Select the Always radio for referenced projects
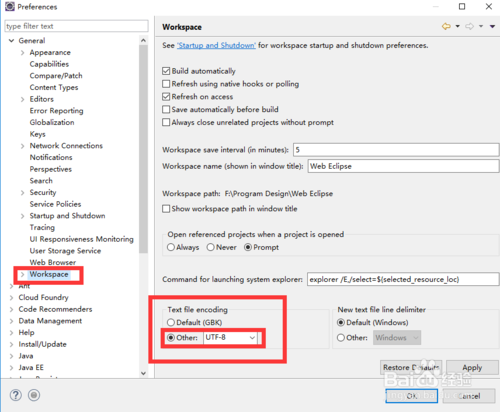Image resolution: width=500 pixels, height=412 pixels. 171,247
